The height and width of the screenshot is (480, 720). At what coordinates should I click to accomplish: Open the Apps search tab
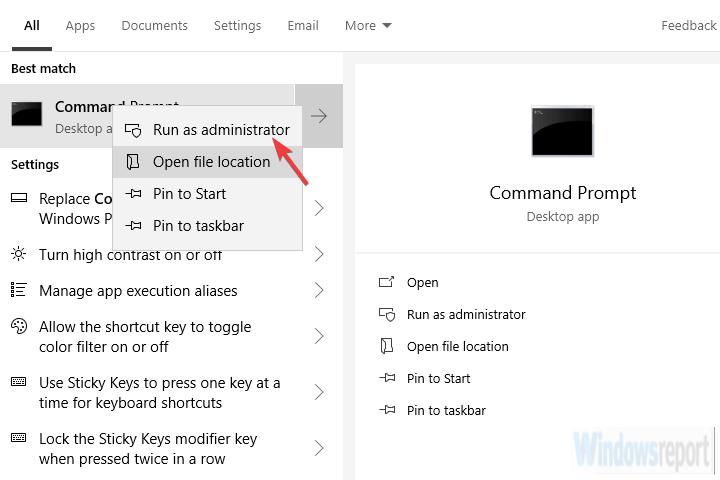[80, 26]
